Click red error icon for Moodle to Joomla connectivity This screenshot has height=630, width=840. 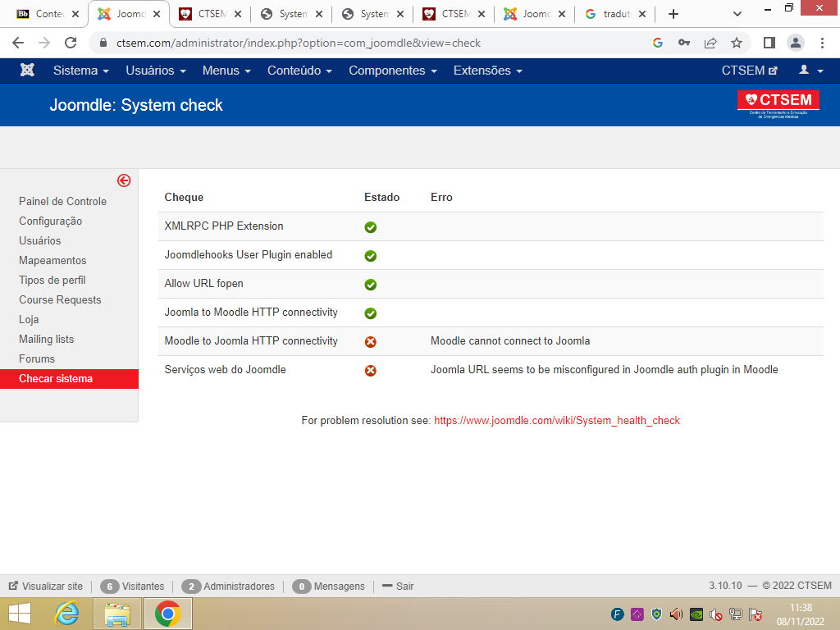(x=370, y=342)
